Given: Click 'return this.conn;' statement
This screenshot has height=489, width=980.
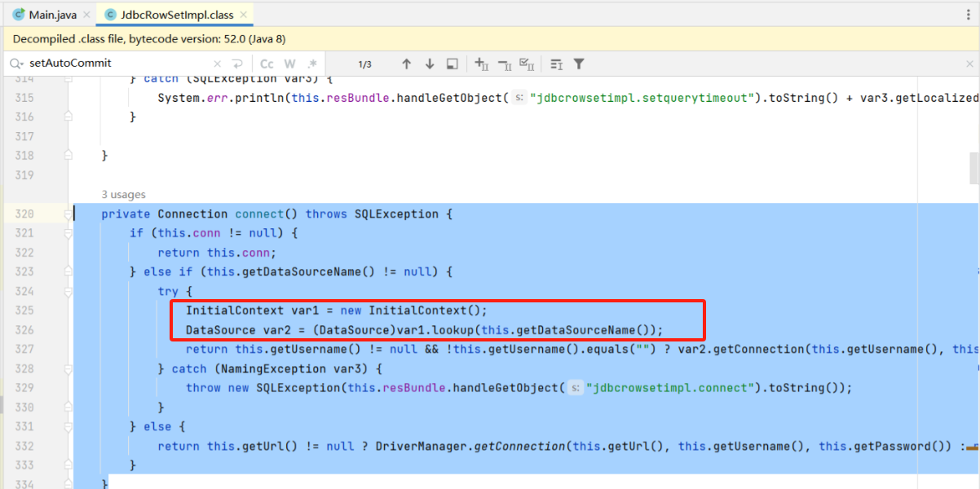Looking at the screenshot, I should pos(217,253).
